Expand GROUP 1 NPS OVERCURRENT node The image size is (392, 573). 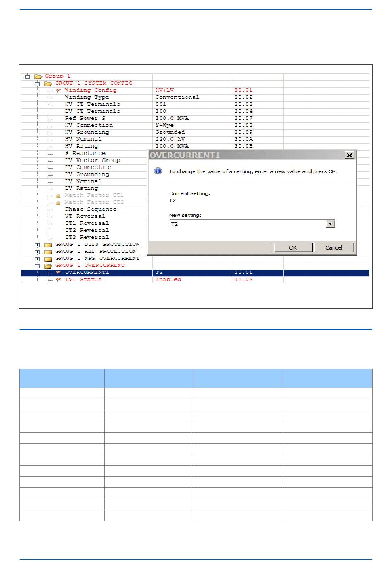point(38,259)
